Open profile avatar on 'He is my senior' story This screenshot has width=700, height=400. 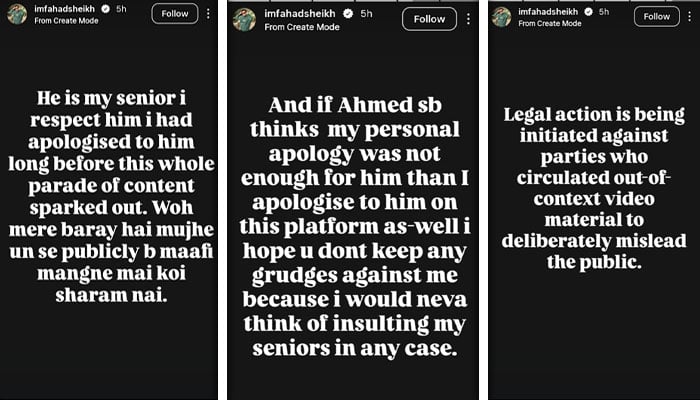[17, 14]
